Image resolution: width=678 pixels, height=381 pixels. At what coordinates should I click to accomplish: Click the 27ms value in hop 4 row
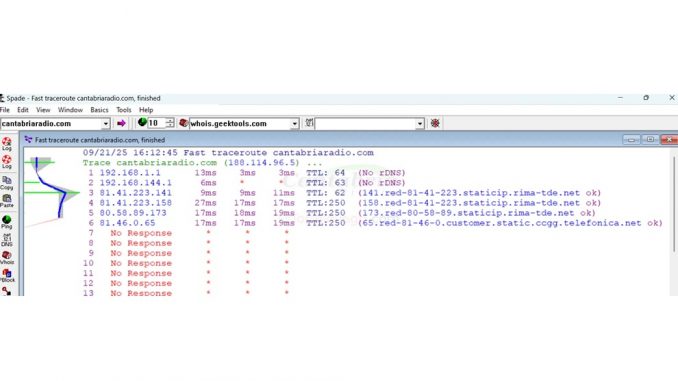click(x=205, y=203)
